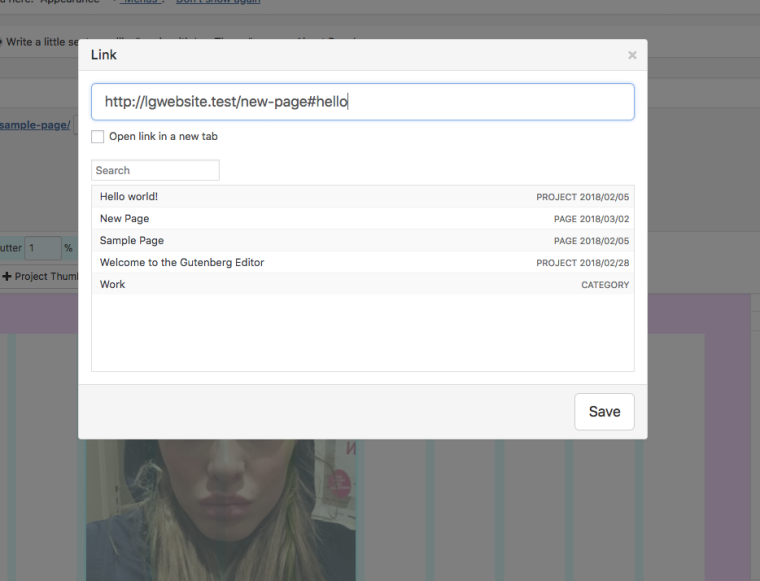Select Hello world! from the link list
Viewport: 760px width, 581px height.
[x=129, y=197]
